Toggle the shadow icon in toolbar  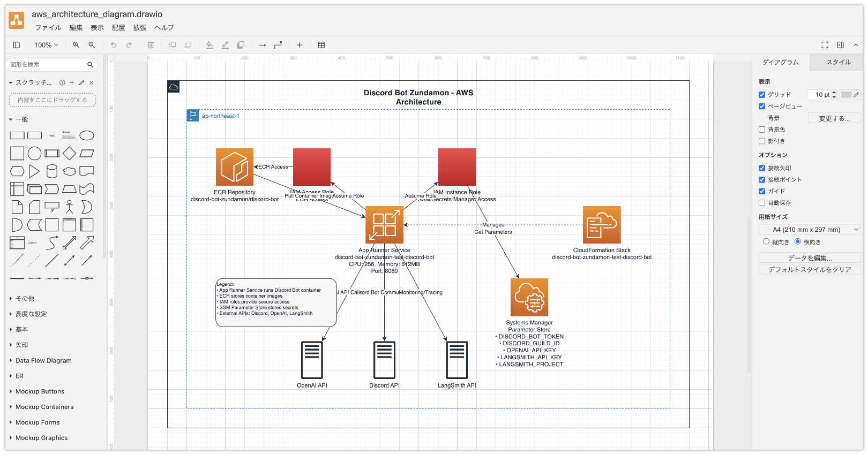241,45
